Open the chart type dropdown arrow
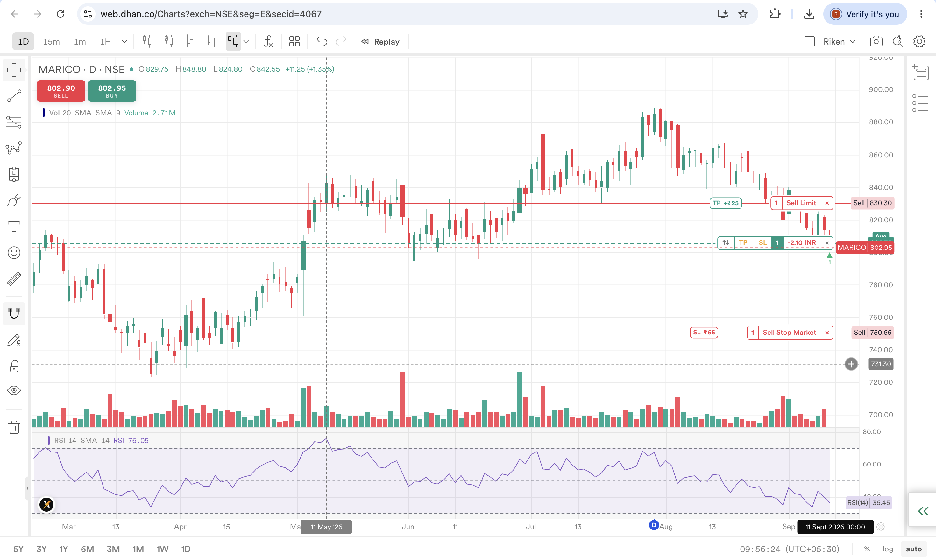 point(246,41)
